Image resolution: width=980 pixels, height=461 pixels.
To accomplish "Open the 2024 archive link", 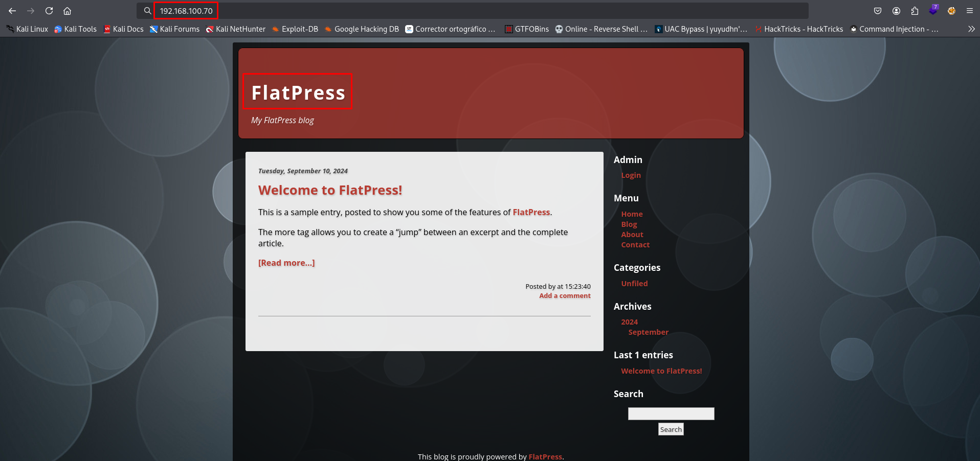I will pos(629,322).
